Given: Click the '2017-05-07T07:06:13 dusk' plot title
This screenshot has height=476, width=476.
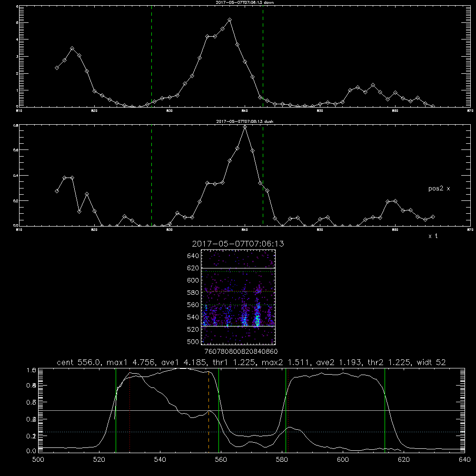Looking at the screenshot, I should pos(245,121).
